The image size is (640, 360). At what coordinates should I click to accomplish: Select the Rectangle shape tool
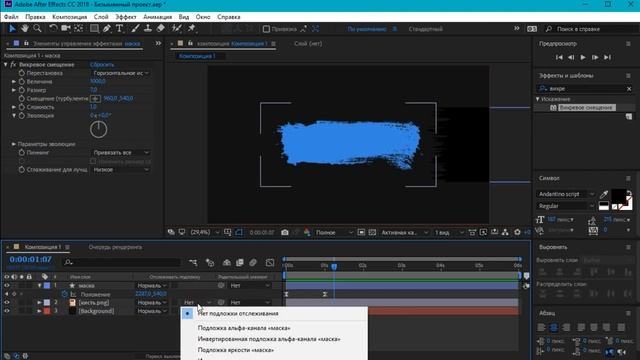[x=94, y=29]
